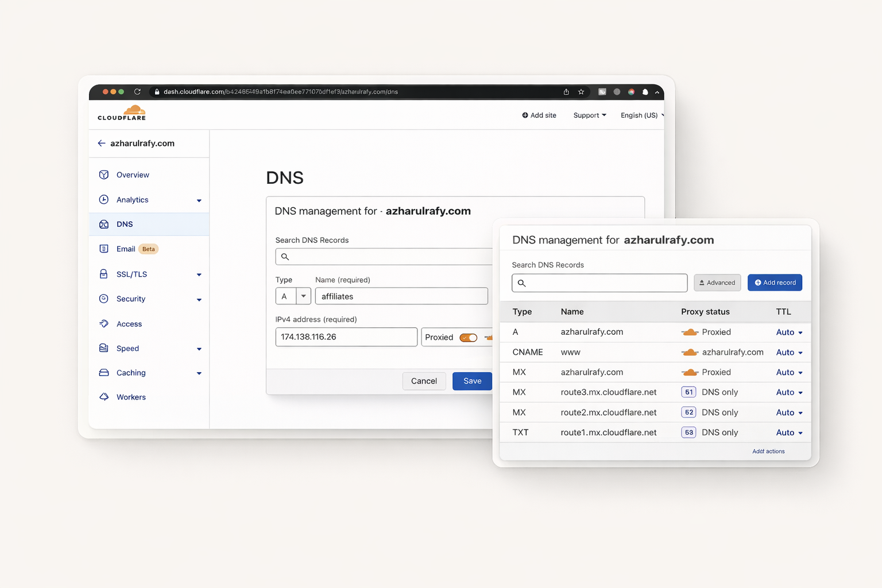The image size is (882, 588).
Task: Select Workers in the sidebar
Action: click(x=131, y=397)
